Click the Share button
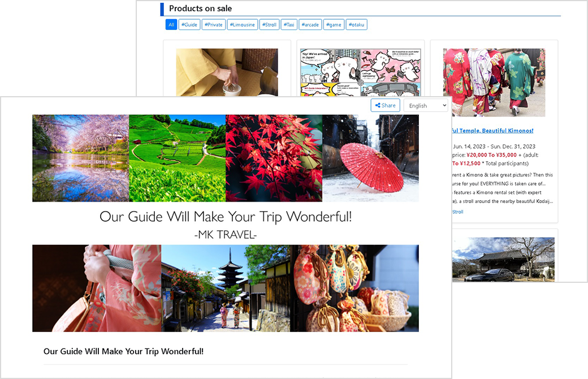The width and height of the screenshot is (588, 379). tap(386, 105)
